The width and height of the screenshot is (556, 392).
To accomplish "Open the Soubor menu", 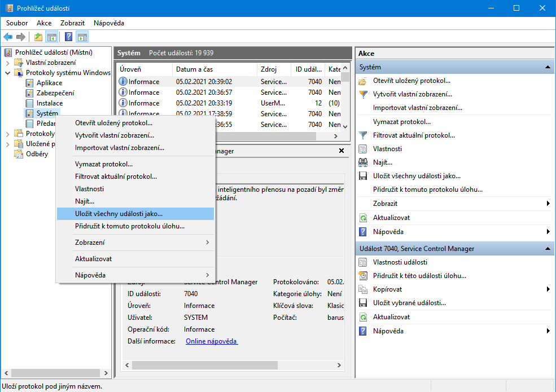I will (17, 23).
